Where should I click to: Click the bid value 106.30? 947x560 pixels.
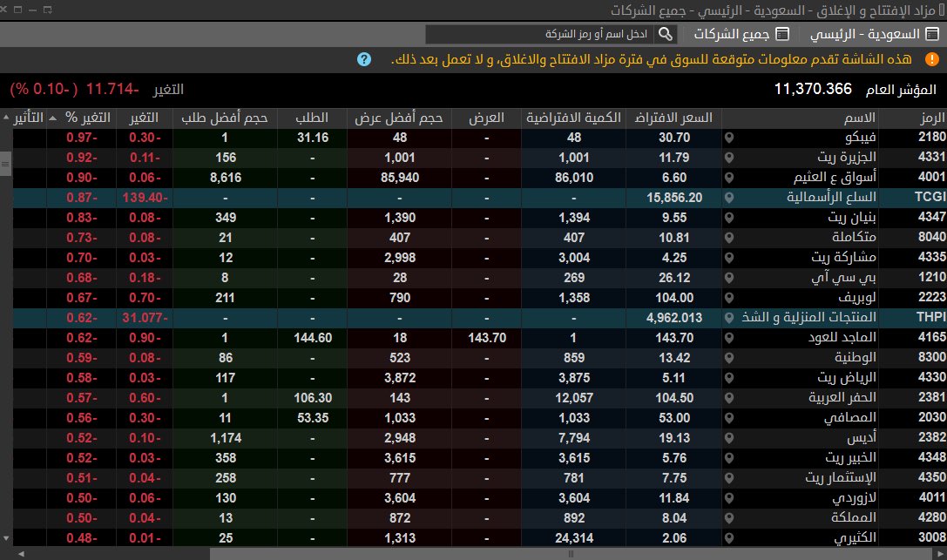coord(313,398)
